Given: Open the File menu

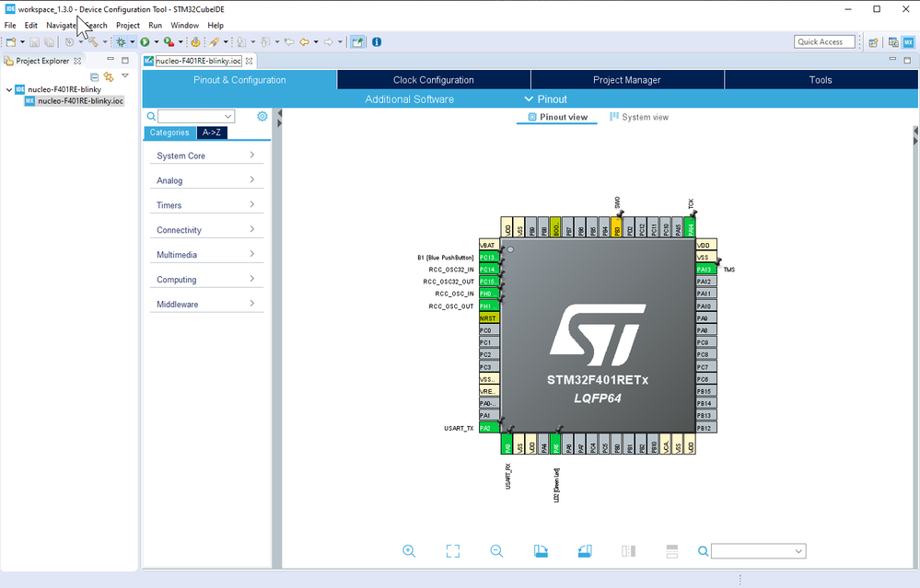Looking at the screenshot, I should tap(10, 25).
